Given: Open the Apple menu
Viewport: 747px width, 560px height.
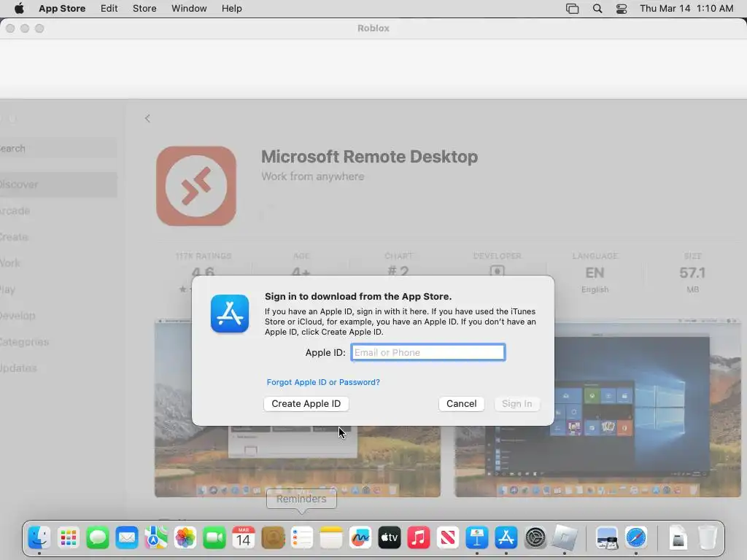Looking at the screenshot, I should tap(18, 9).
